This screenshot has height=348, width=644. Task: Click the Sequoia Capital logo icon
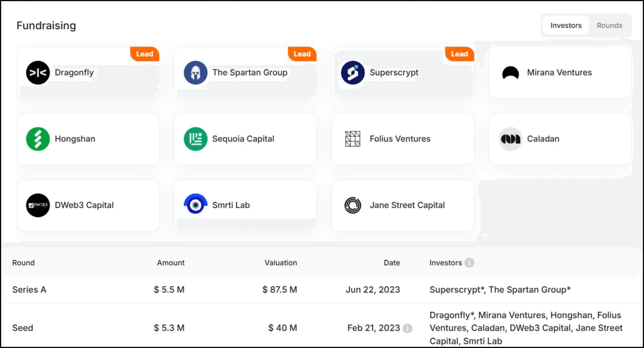coord(196,139)
